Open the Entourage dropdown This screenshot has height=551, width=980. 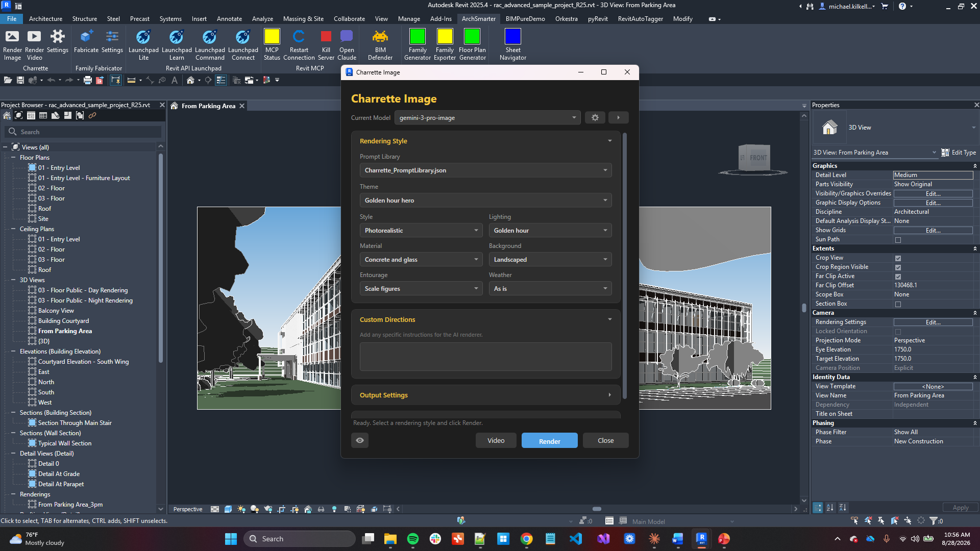[421, 289]
